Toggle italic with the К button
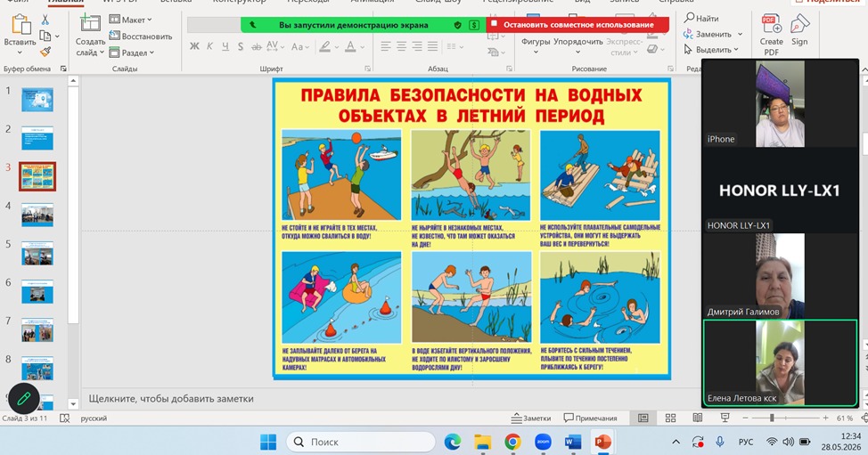 coord(209,46)
